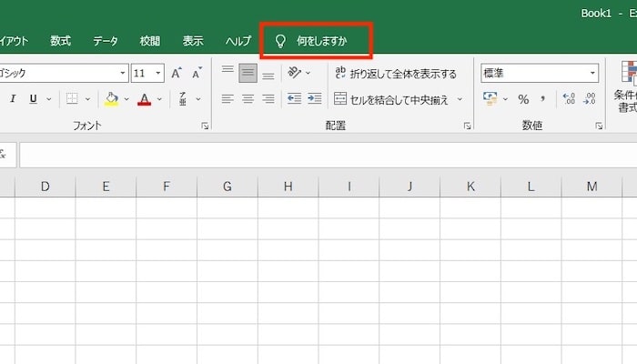Apply yellow fill color bucket

(x=112, y=99)
